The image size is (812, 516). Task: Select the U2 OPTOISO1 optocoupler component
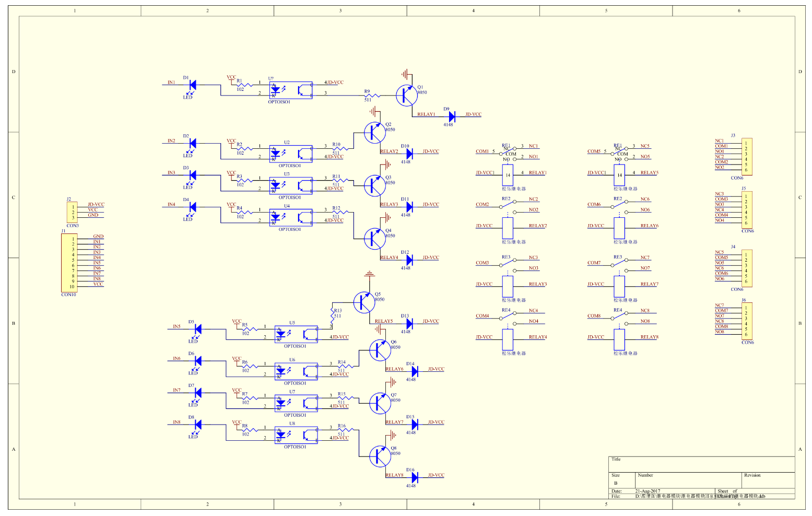(x=291, y=154)
